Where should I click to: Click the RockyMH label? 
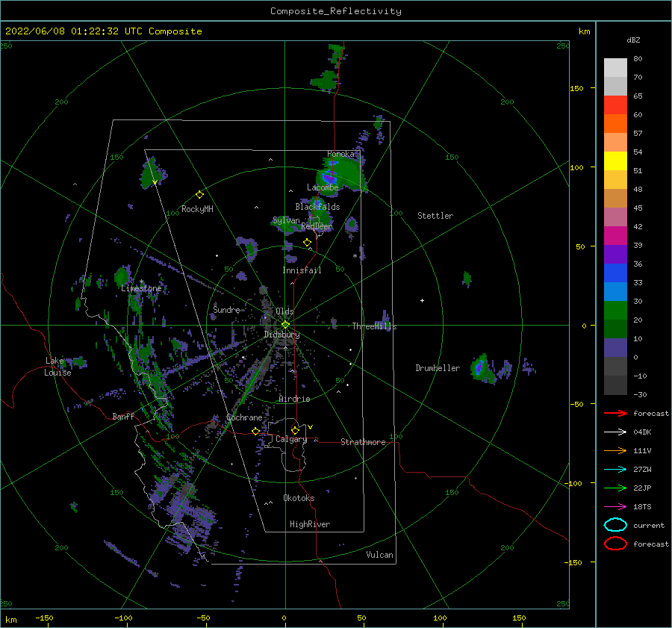pyautogui.click(x=197, y=209)
